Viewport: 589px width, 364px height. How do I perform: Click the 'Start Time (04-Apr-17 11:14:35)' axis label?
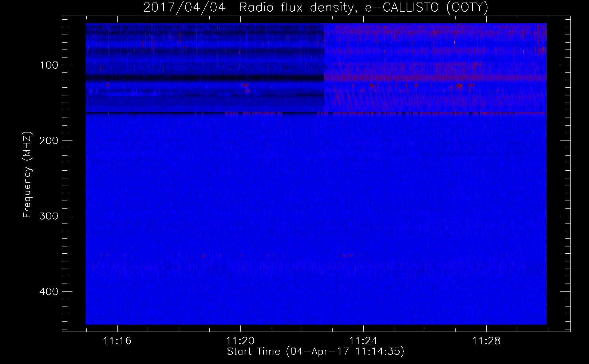coord(316,352)
